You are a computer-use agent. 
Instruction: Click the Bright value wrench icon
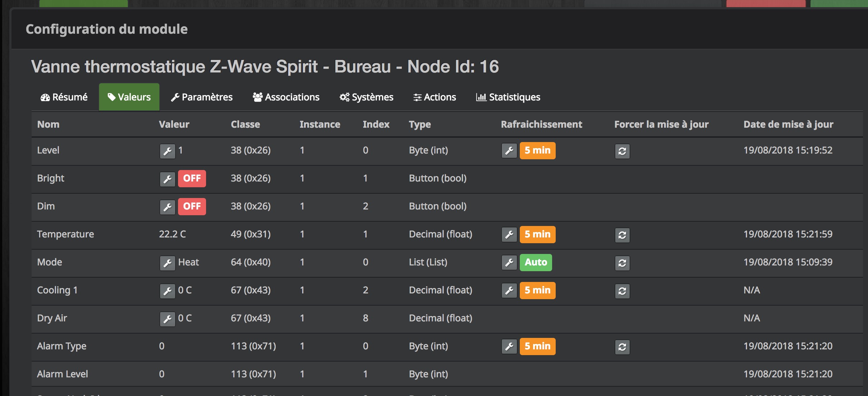[x=168, y=179]
